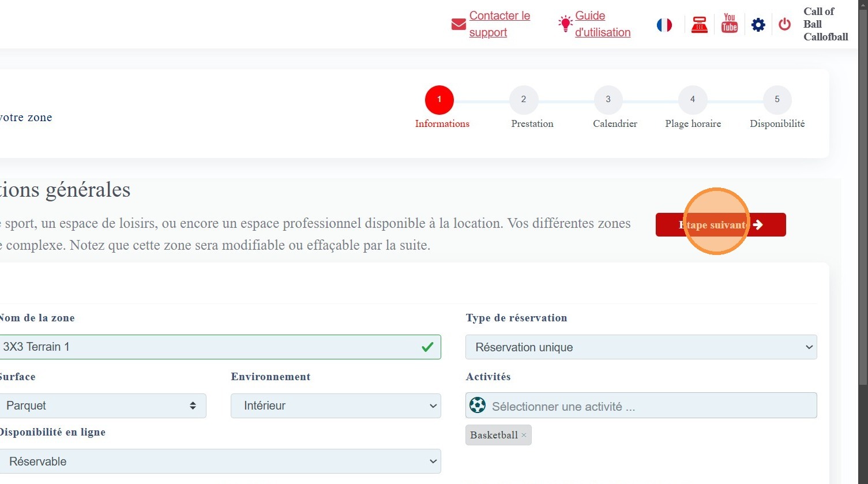Viewport: 868px width, 484px height.
Task: Remove the Basketball activity tag
Action: point(524,436)
